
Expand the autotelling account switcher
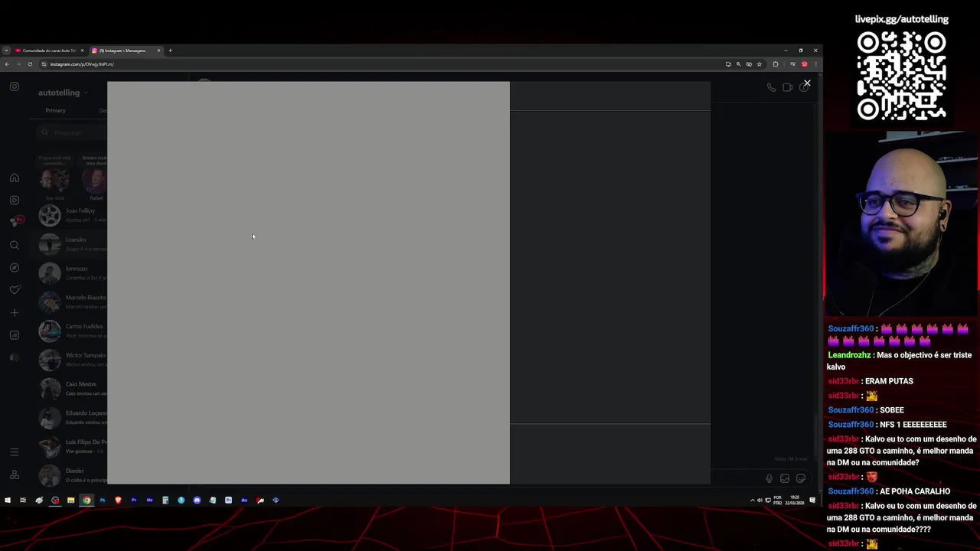tap(63, 93)
